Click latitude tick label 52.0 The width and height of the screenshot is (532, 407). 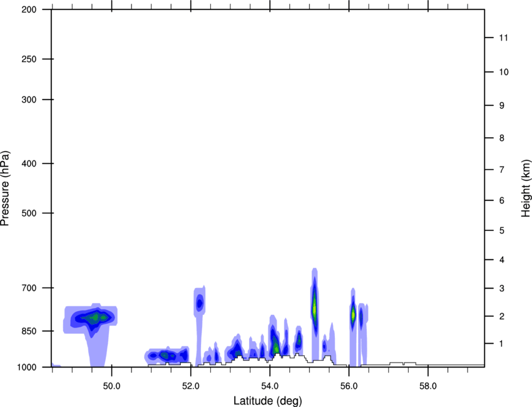(191, 386)
